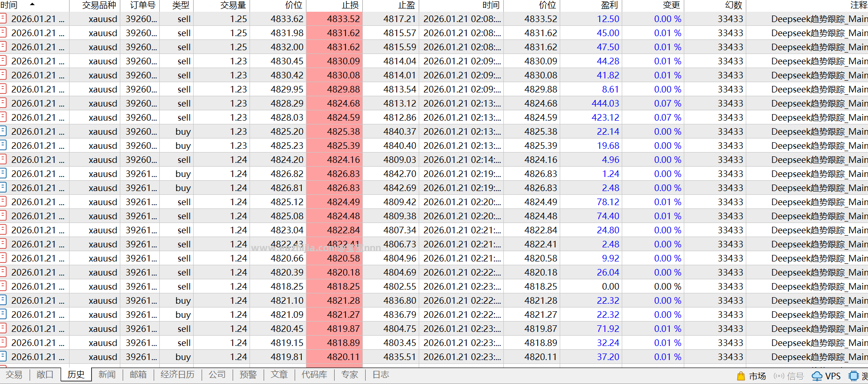Open the VPS cloud icon

click(817, 376)
